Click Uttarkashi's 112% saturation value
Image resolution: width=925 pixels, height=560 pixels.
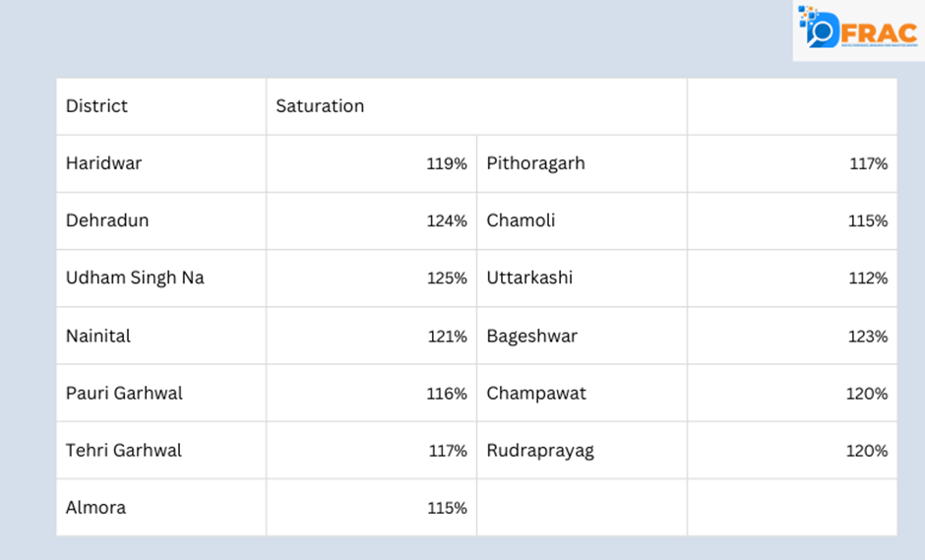coord(868,279)
